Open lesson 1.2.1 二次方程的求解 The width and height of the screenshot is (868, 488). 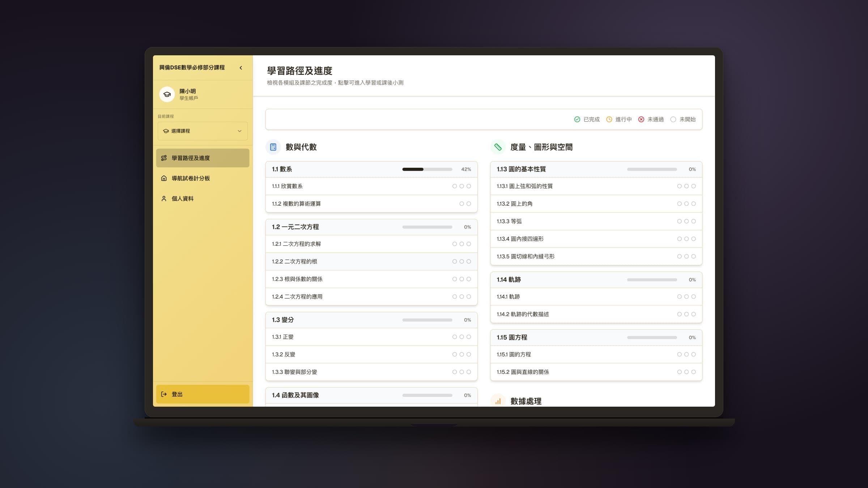pos(371,244)
